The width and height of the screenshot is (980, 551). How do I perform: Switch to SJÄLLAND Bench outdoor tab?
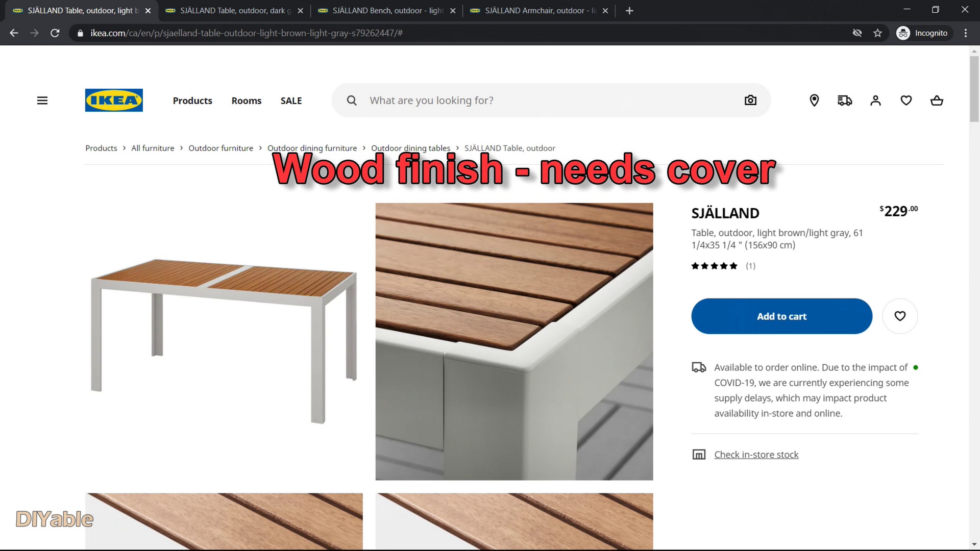[387, 11]
